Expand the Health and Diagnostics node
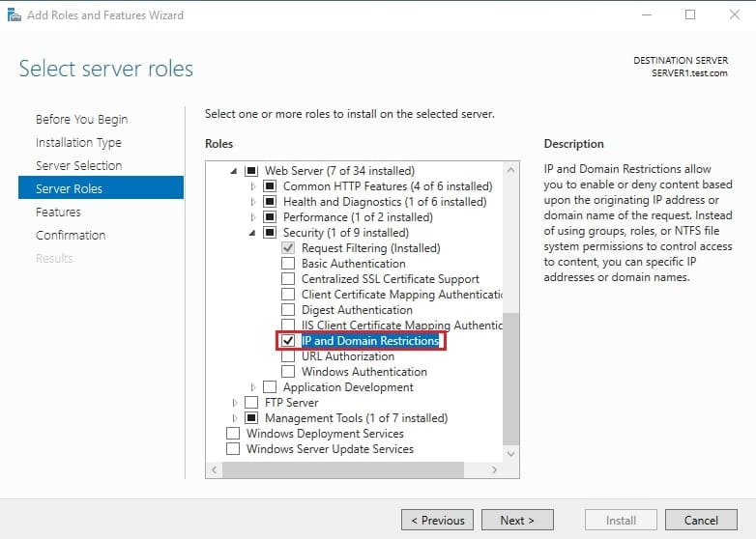The height and width of the screenshot is (539, 756). 252,201
